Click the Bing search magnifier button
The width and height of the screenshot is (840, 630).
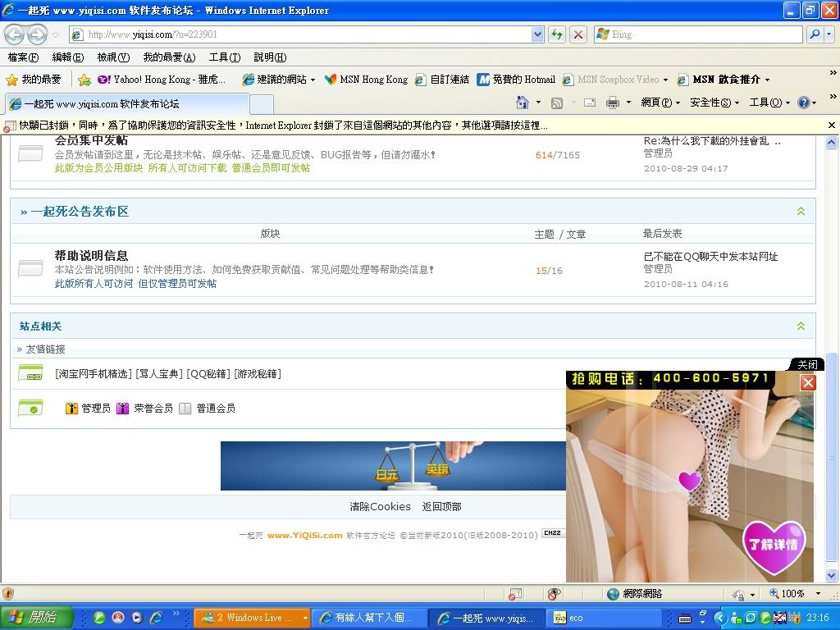[814, 34]
